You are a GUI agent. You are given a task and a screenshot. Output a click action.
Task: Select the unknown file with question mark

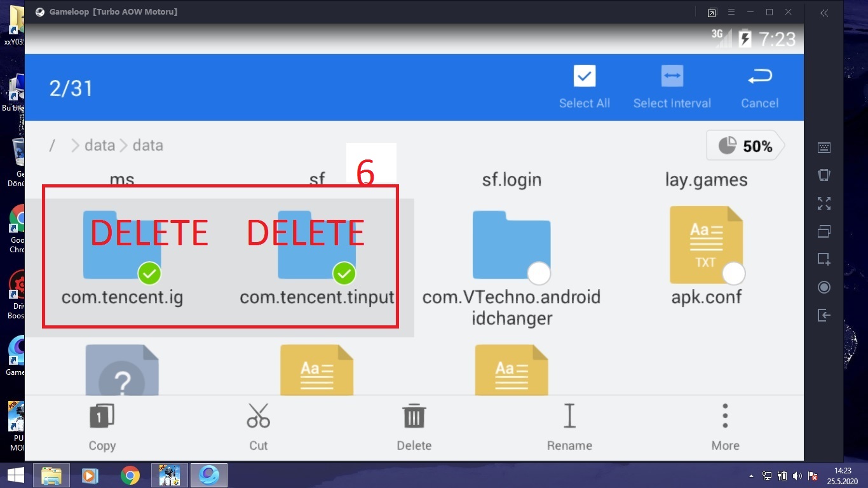point(121,370)
